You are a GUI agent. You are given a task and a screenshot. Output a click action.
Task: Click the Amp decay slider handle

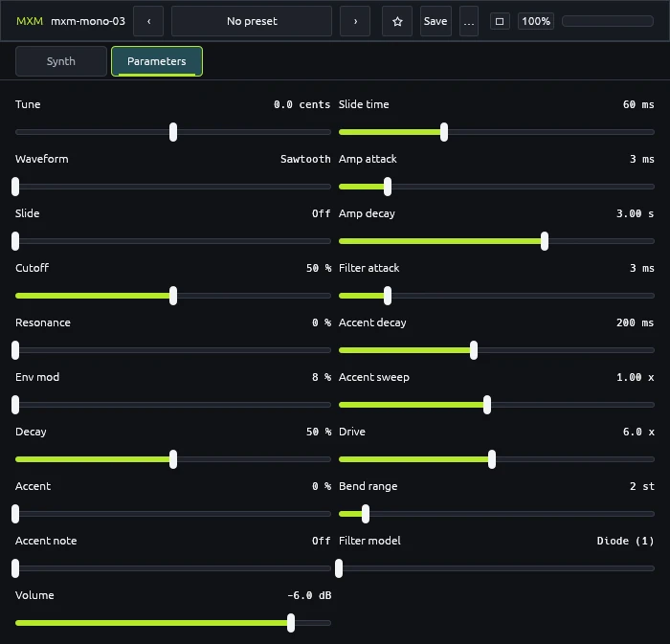(545, 241)
